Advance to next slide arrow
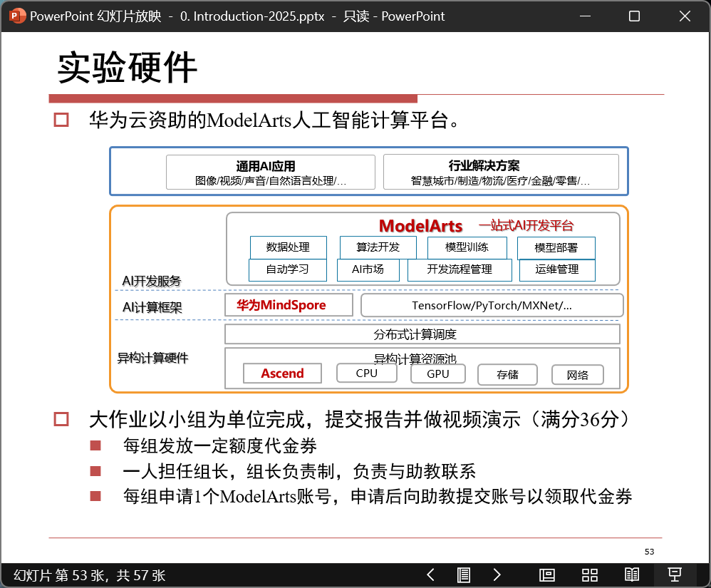Image resolution: width=711 pixels, height=588 pixels. click(x=497, y=575)
